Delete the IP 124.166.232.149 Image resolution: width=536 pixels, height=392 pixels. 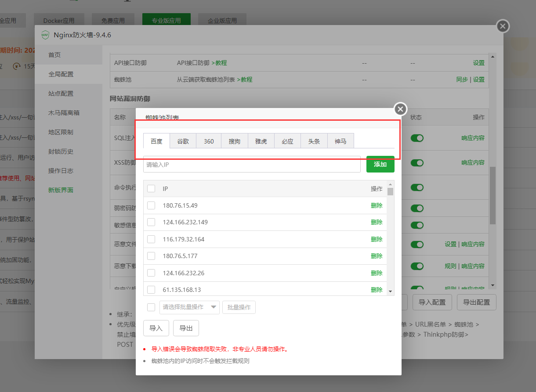377,222
